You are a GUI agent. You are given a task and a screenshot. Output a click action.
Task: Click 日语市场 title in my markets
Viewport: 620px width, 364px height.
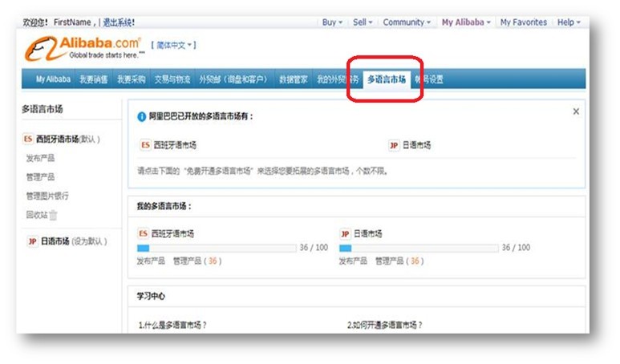pos(367,233)
